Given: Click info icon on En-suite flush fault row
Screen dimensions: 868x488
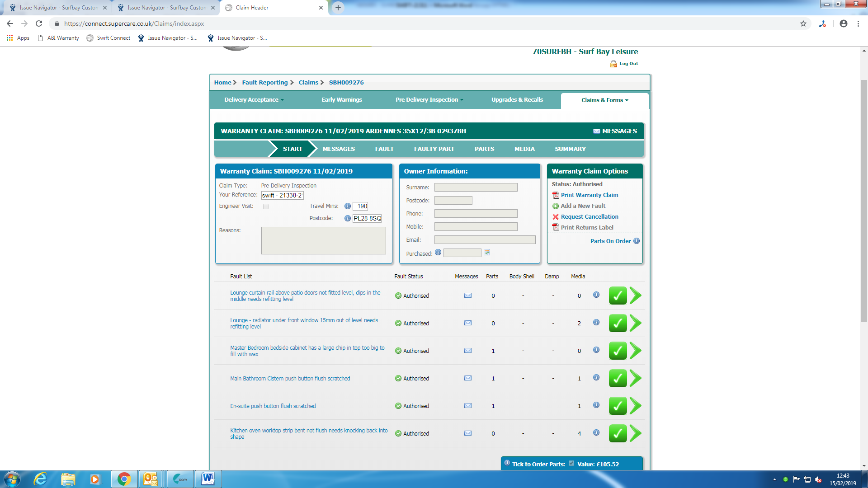Looking at the screenshot, I should click(x=596, y=405).
